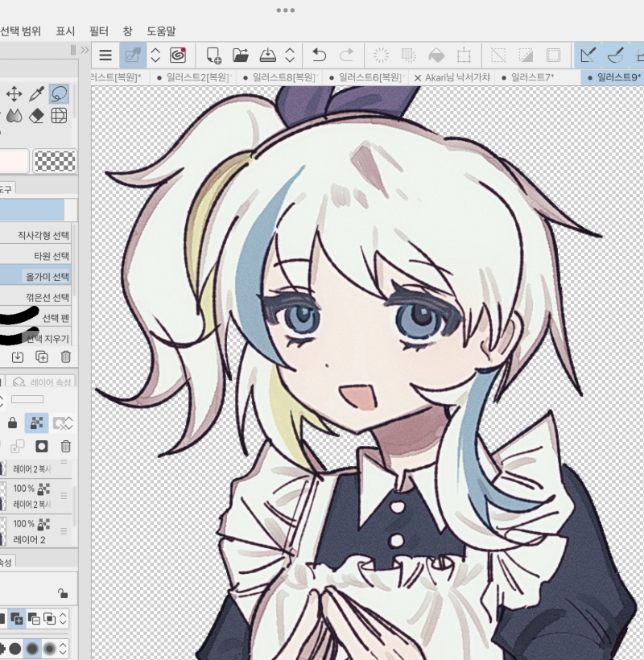Click the Fill bucket icon in toolbar
This screenshot has width=644, height=660.
click(436, 55)
